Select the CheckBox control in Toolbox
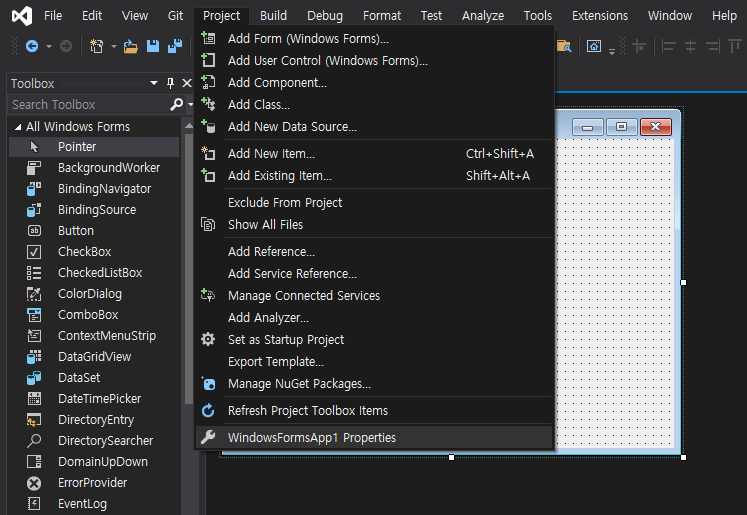The height and width of the screenshot is (515, 747). (94, 252)
